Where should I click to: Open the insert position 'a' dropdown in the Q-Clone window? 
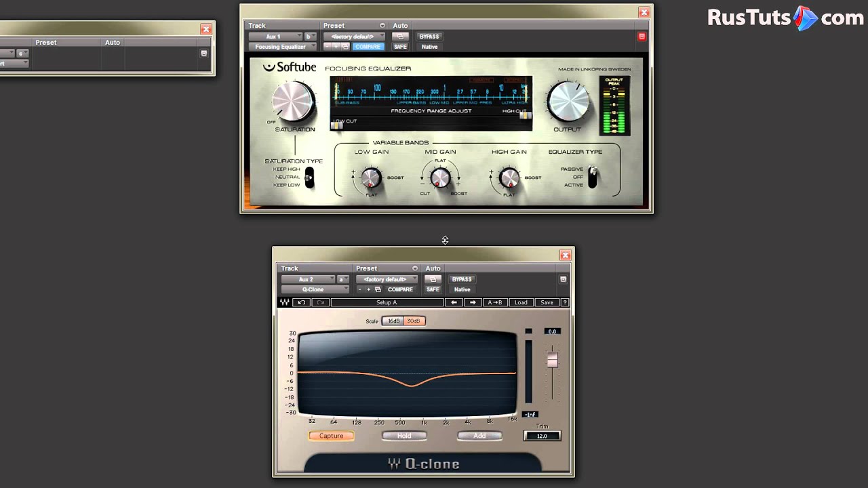pyautogui.click(x=342, y=279)
